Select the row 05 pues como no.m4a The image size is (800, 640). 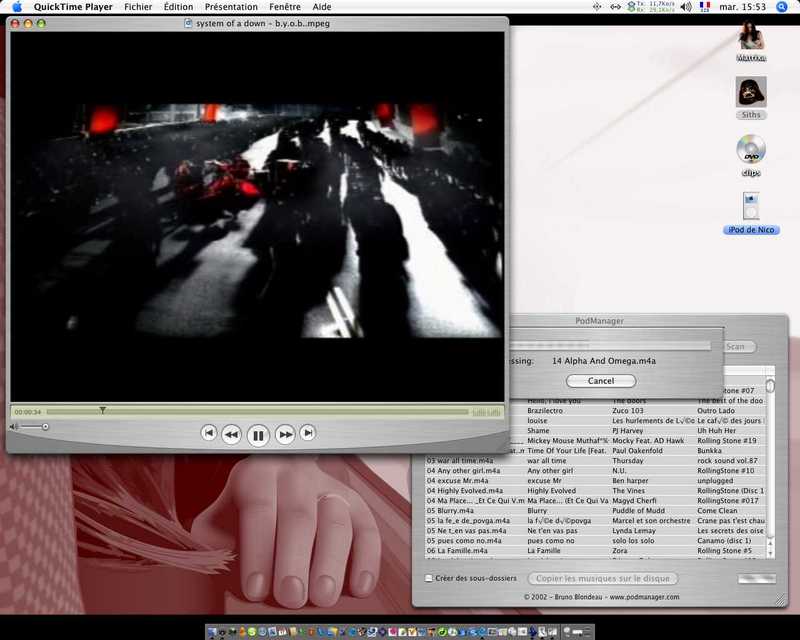coord(595,540)
